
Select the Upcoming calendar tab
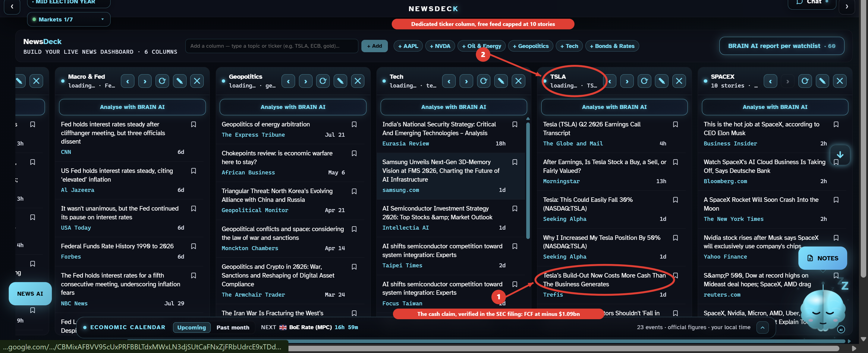191,327
